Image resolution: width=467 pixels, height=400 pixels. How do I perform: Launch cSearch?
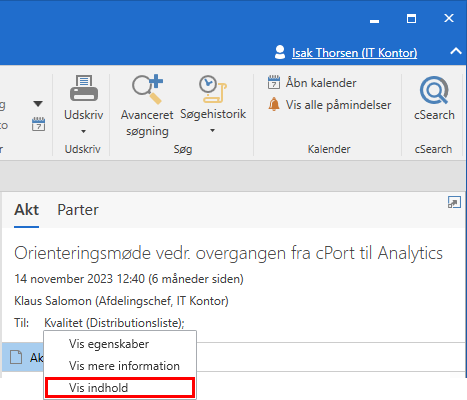[434, 98]
